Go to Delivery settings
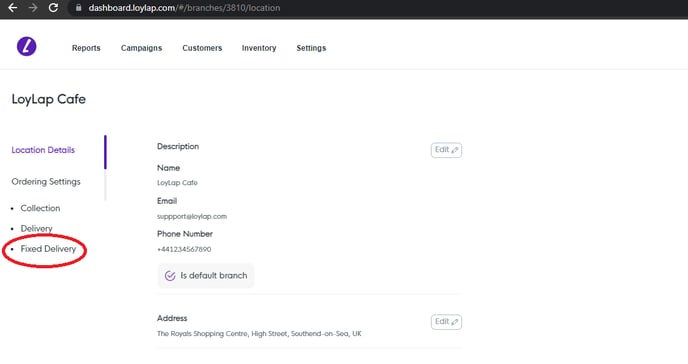 (x=36, y=228)
